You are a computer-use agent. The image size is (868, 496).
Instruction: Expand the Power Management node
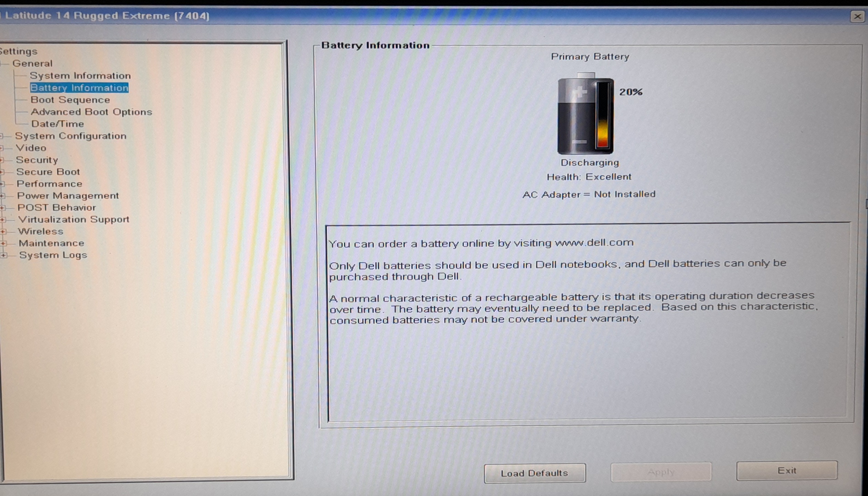point(2,196)
